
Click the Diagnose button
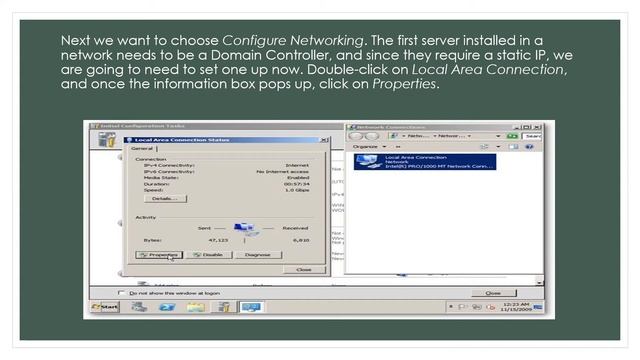[258, 255]
